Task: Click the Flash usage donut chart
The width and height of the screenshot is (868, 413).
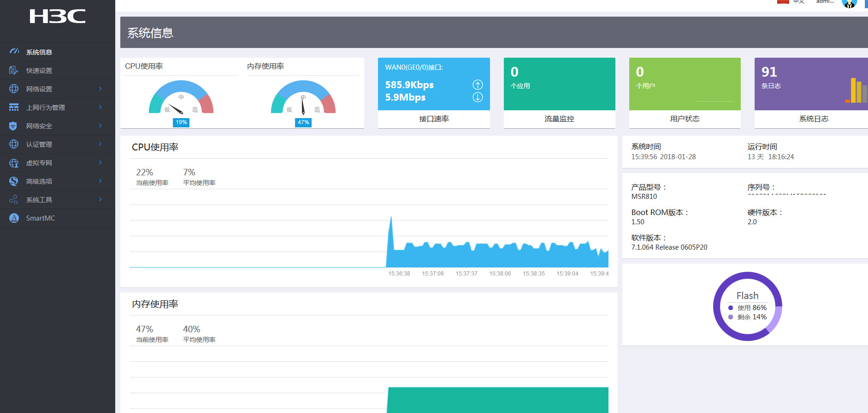Action: point(747,306)
